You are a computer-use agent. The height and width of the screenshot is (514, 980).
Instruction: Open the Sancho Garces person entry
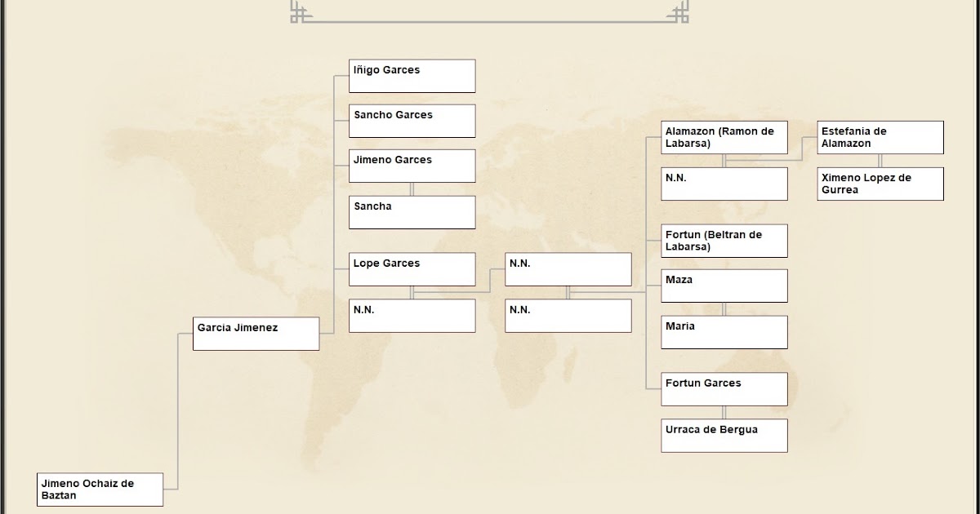click(x=412, y=120)
